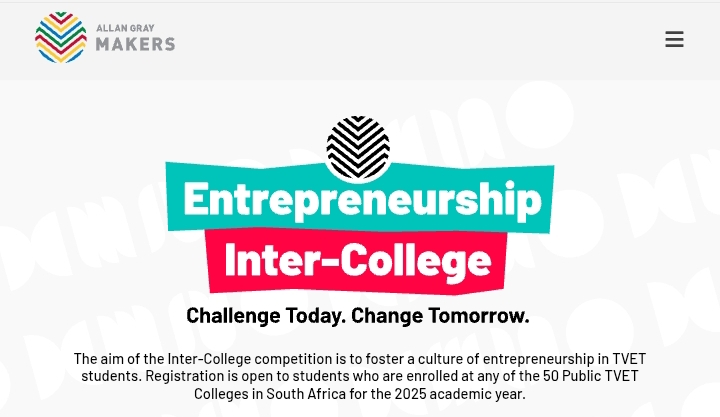Click the letter "E" starting "Entrepreneurship"
This screenshot has height=417, width=720.
(x=196, y=201)
